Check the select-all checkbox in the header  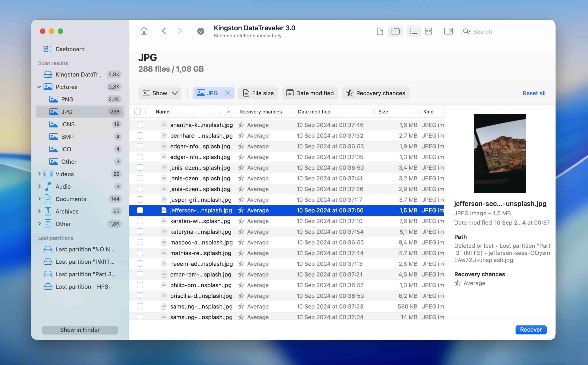pos(138,111)
